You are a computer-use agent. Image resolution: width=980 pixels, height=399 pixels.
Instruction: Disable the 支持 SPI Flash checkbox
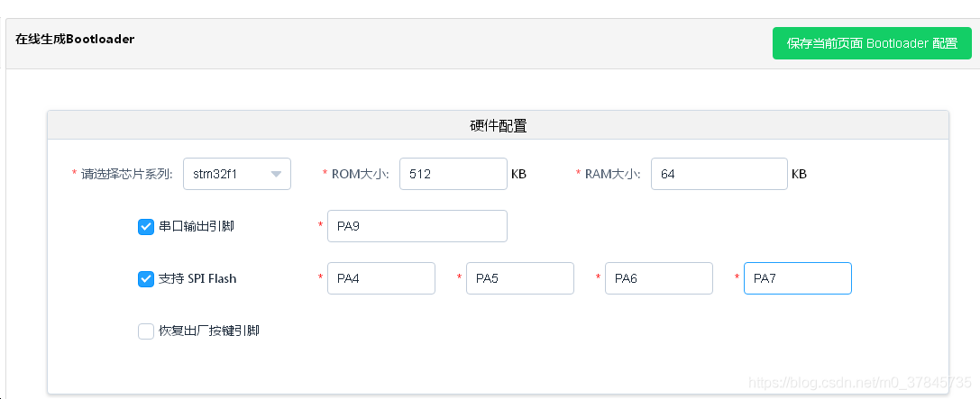146,279
